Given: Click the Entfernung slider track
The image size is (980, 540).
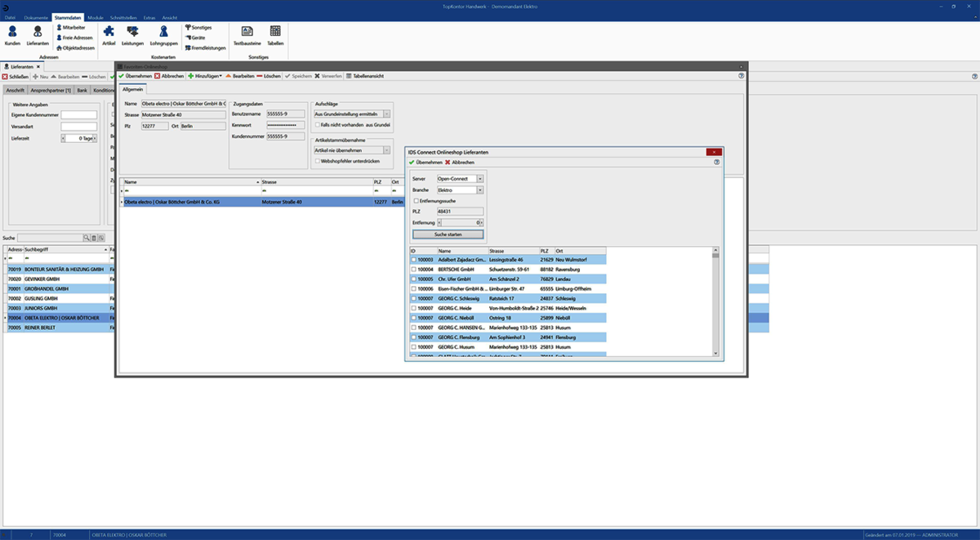Looking at the screenshot, I should (x=461, y=221).
